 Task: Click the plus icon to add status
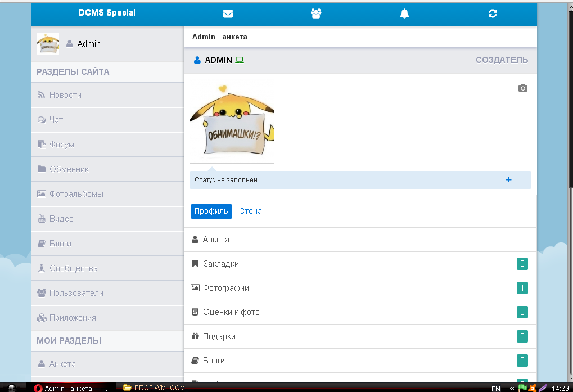point(509,180)
